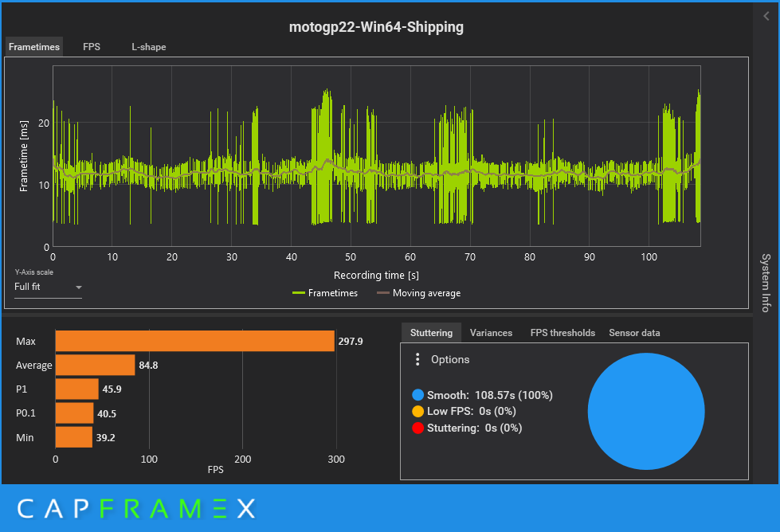
Task: Click the Options label in stuttering panel
Action: (450, 359)
